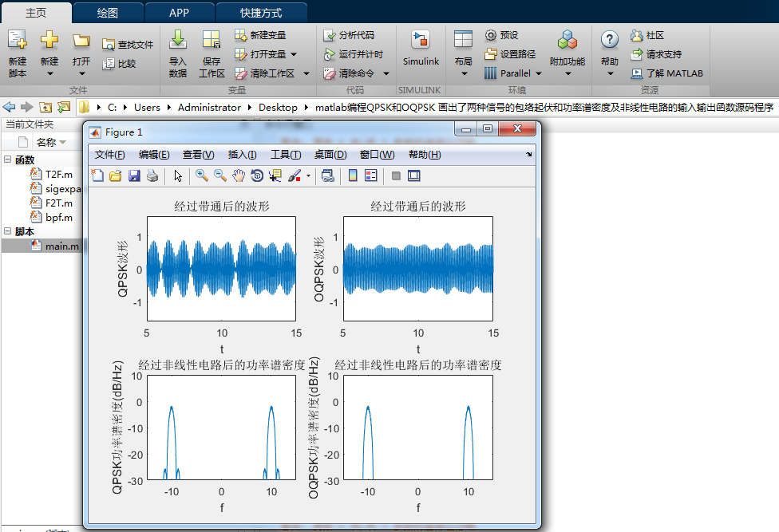This screenshot has width=779, height=532.
Task: Print figure using printer icon
Action: tap(152, 175)
